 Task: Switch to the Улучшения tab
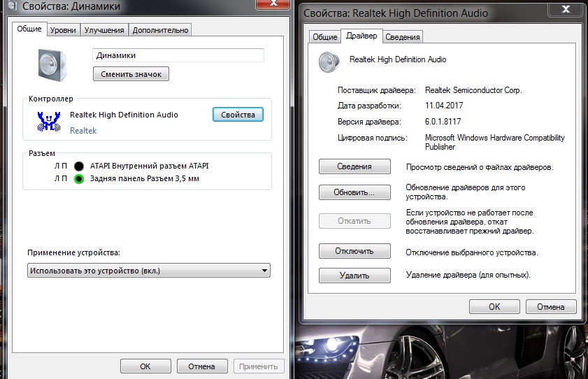pos(104,30)
